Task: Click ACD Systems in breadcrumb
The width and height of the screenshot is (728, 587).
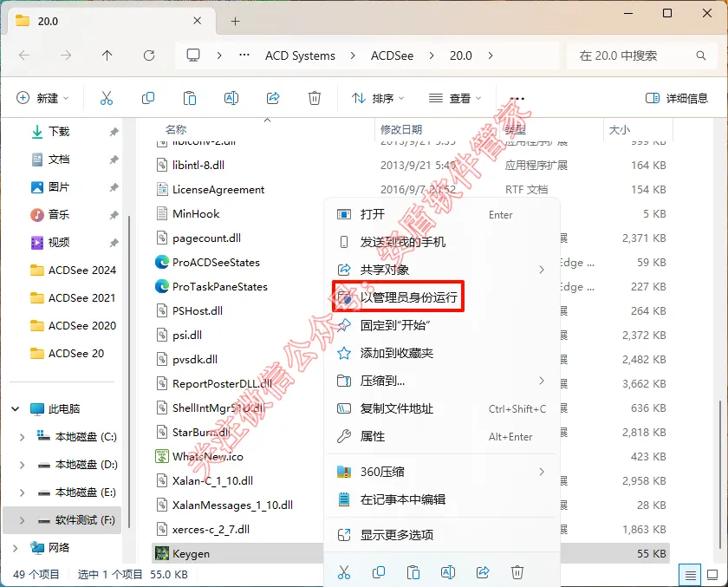Action: (300, 55)
